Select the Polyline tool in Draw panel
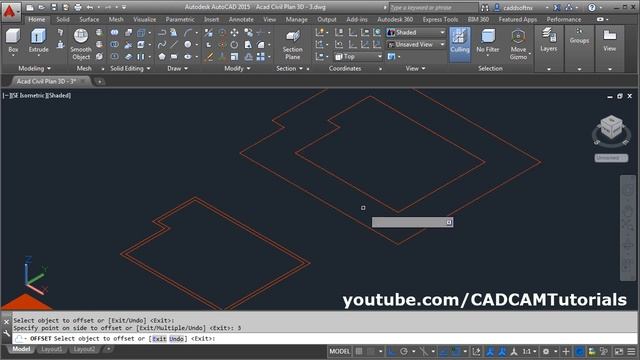The height and width of the screenshot is (360, 640). pos(162,32)
